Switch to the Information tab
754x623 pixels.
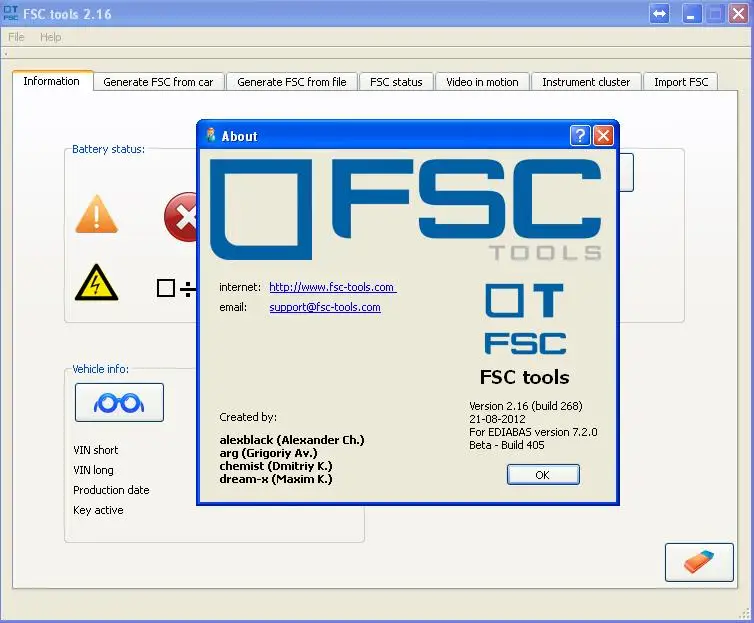click(51, 81)
